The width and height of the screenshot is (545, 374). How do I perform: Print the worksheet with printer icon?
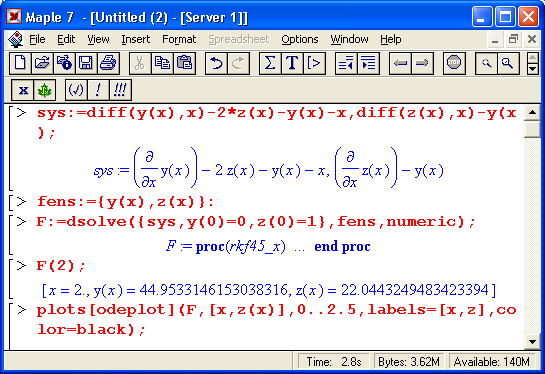(108, 63)
